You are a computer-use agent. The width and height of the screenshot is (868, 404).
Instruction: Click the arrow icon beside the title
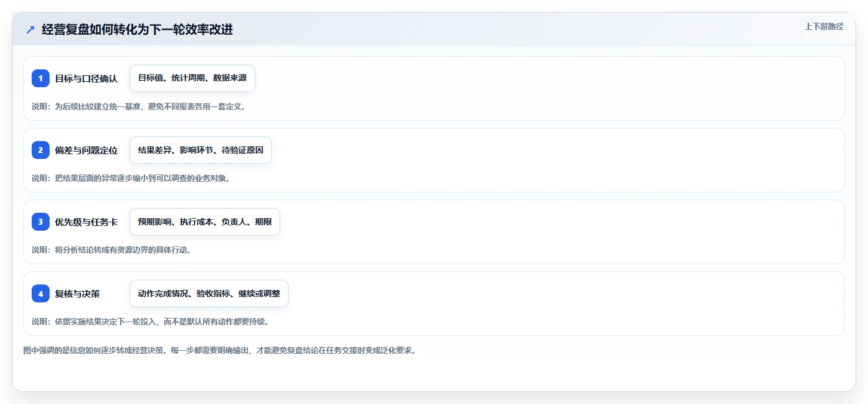[30, 29]
